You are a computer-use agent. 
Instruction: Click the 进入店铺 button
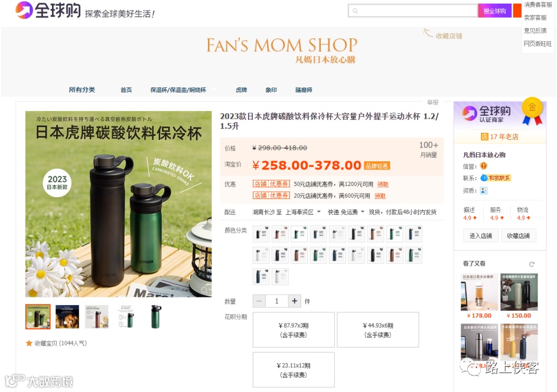(481, 236)
